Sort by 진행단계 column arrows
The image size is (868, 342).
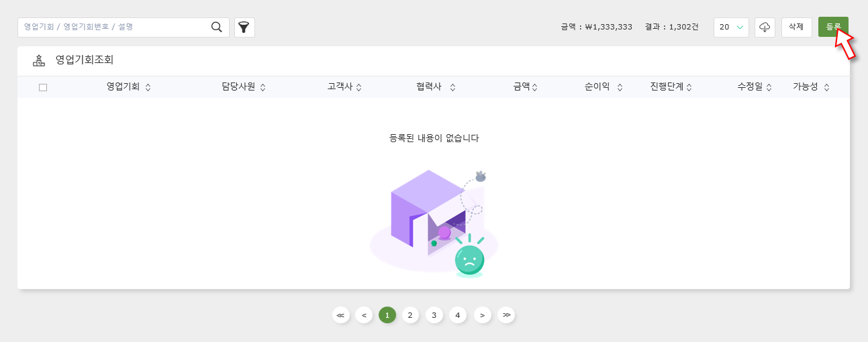coord(689,87)
